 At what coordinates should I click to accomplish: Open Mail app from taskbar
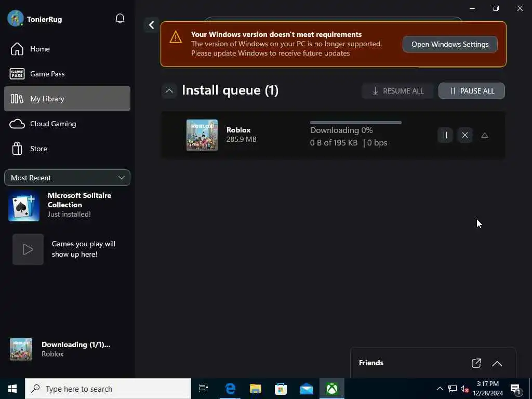(x=307, y=389)
